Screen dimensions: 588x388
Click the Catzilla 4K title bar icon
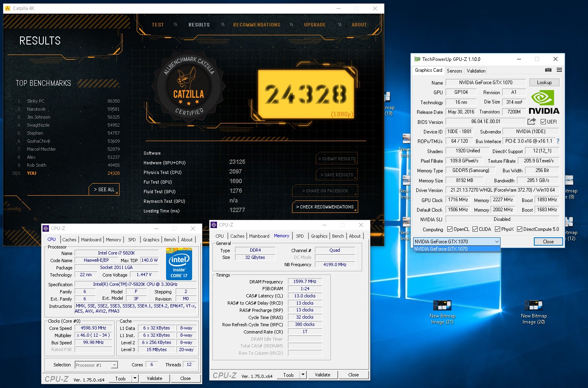point(7,8)
